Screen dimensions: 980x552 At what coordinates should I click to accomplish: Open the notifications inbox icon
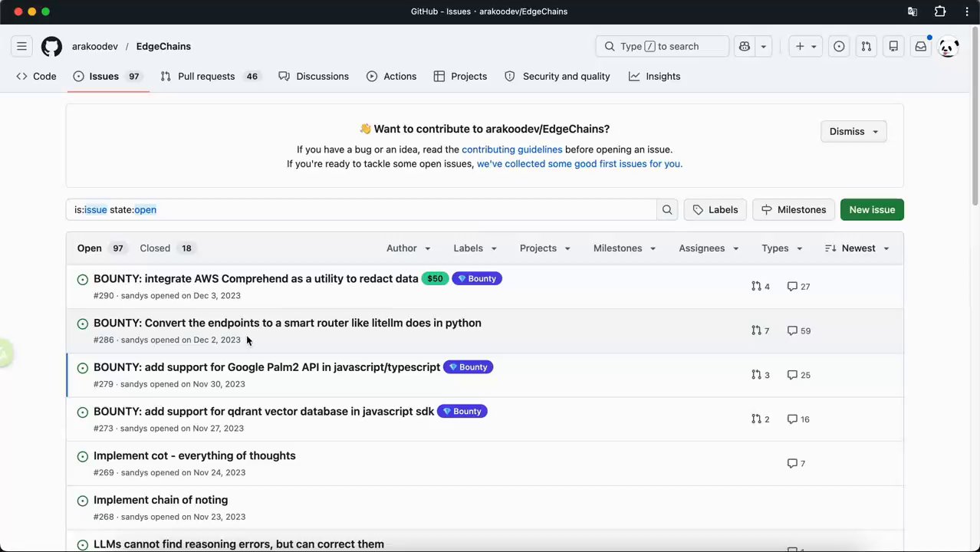(920, 46)
